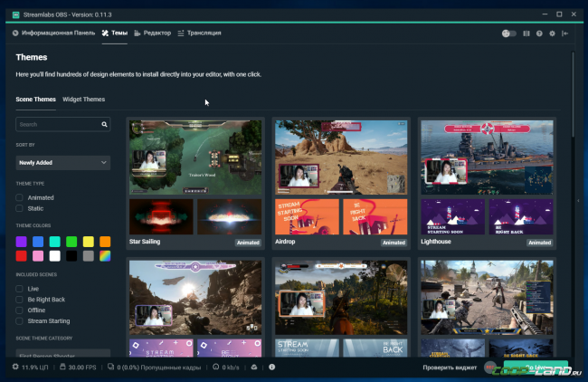Click the green Go Live button

[x=536, y=367]
